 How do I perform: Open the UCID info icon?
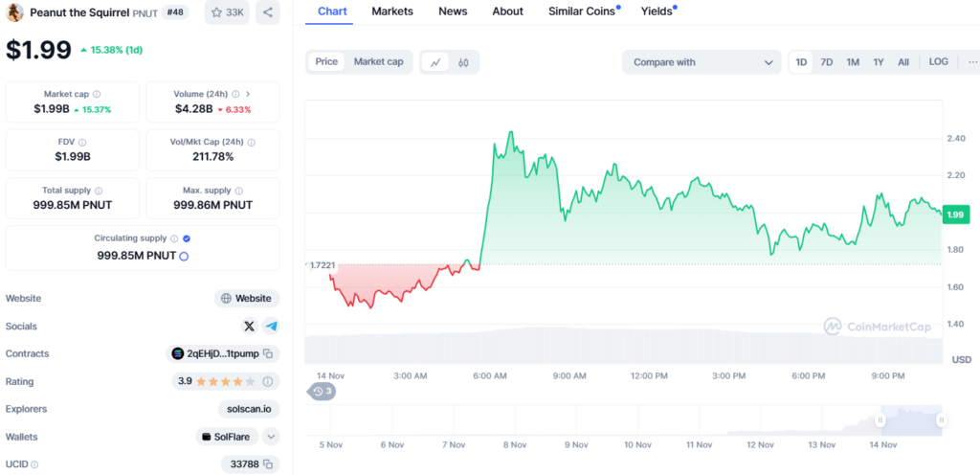pyautogui.click(x=34, y=465)
